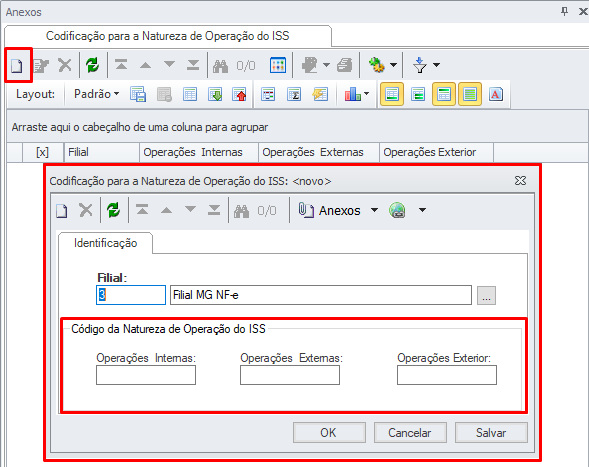
Task: Click Refresh icon in dialog toolbar
Action: tap(113, 210)
